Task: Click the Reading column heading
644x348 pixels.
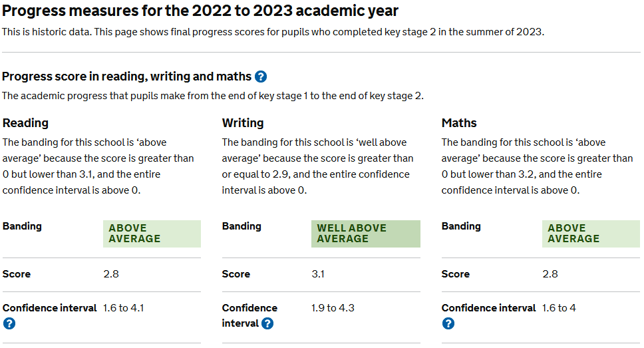Action: click(25, 123)
